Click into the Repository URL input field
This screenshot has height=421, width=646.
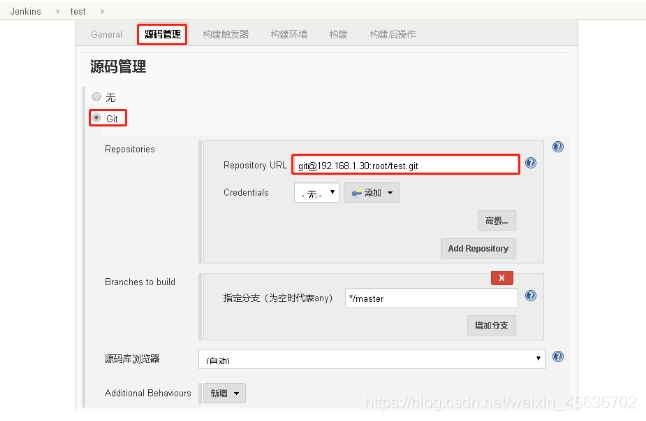point(406,165)
